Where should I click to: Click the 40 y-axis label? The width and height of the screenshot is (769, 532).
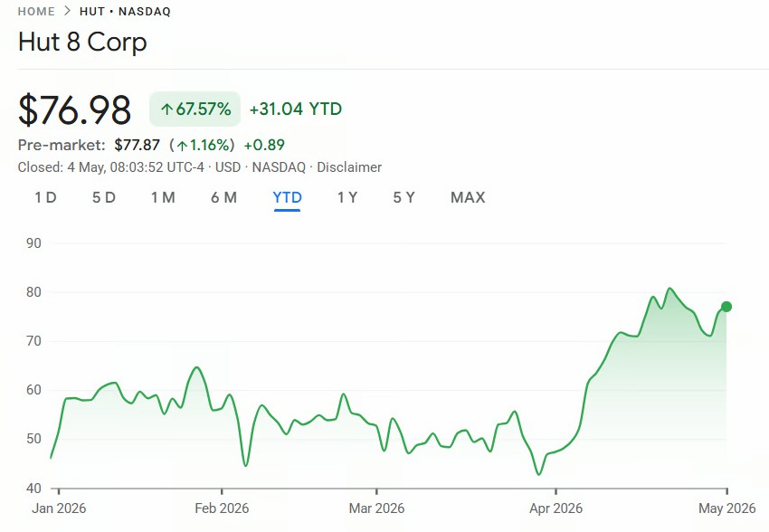33,488
